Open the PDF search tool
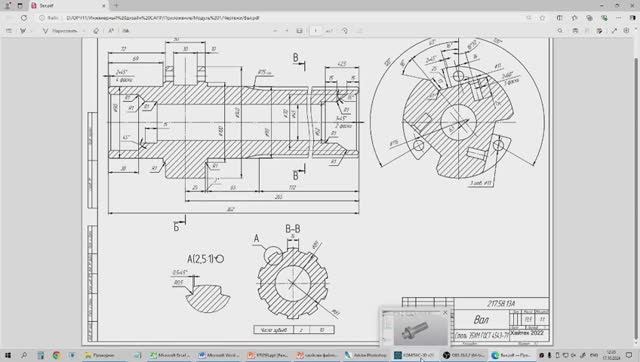 coord(560,31)
